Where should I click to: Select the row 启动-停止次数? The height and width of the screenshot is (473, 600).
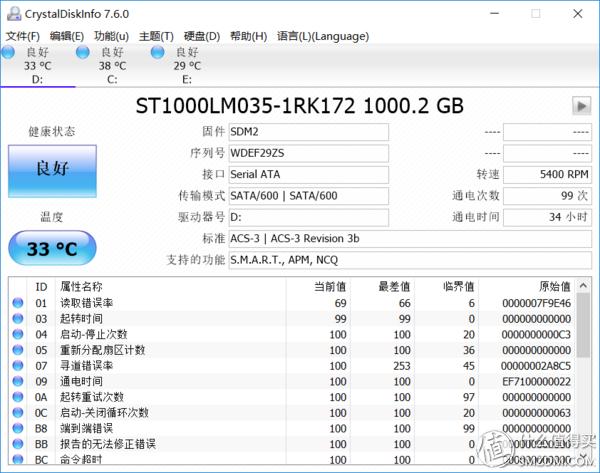[x=292, y=334]
